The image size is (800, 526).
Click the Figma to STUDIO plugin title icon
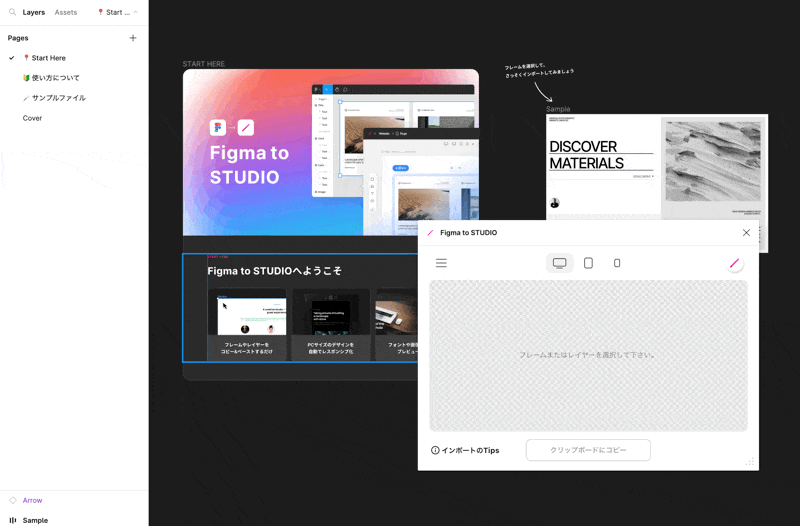click(430, 233)
